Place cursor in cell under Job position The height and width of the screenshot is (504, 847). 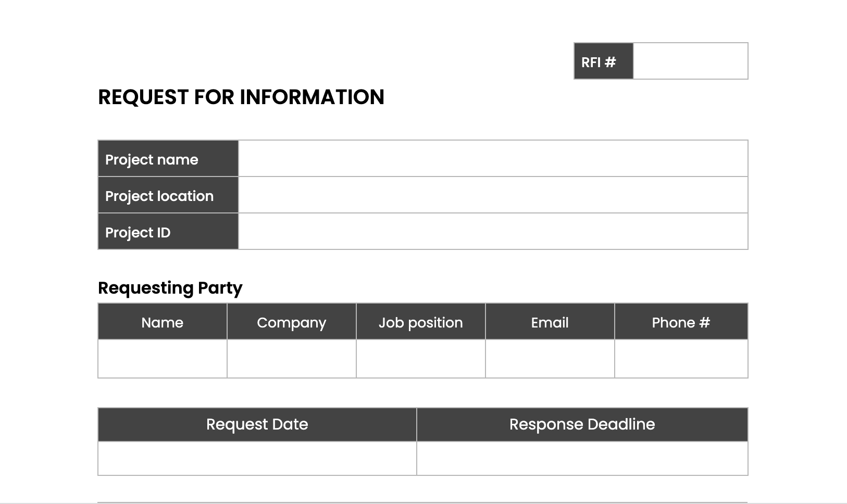pyautogui.click(x=421, y=359)
